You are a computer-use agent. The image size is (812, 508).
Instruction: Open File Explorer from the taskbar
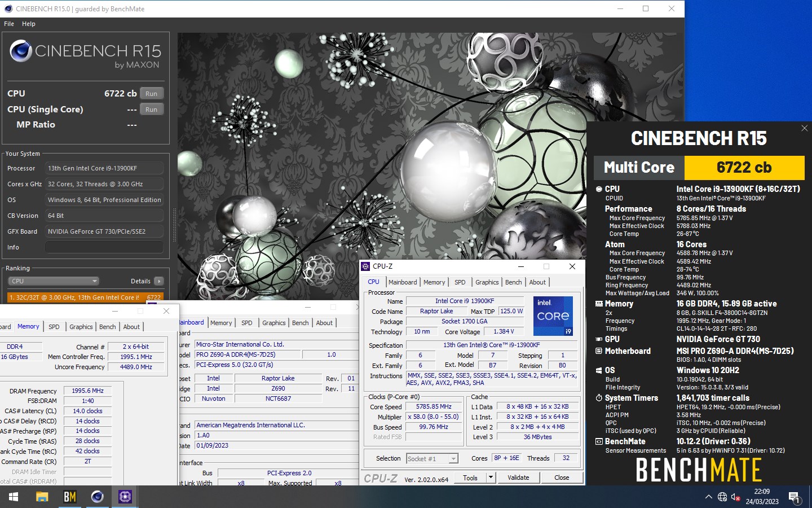[42, 497]
